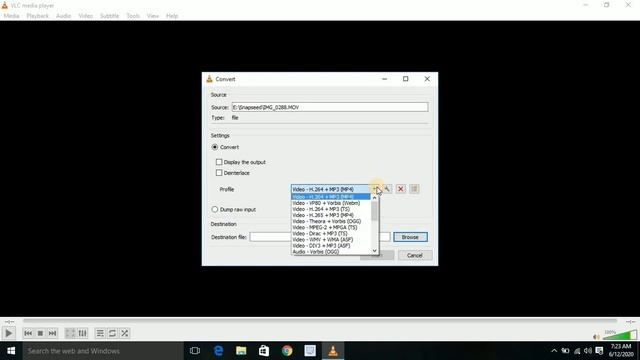This screenshot has height=360, width=640.
Task: Choose highlighted Video - H.264 + MP3 (MP4) option
Action: pos(331,197)
